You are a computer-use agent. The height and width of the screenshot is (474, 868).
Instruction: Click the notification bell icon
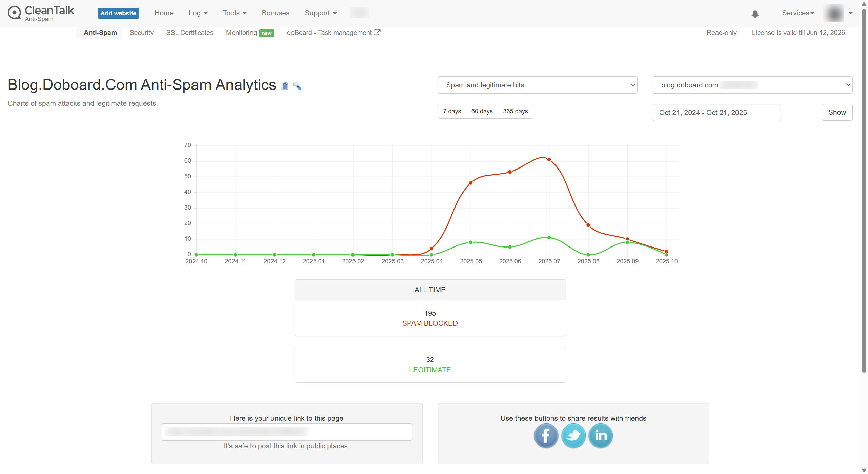tap(755, 14)
